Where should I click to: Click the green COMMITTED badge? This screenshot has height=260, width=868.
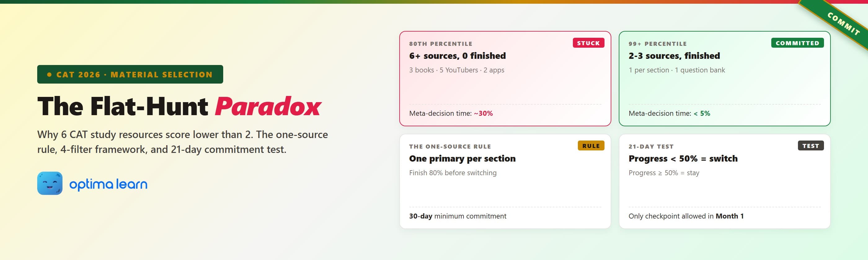point(797,43)
